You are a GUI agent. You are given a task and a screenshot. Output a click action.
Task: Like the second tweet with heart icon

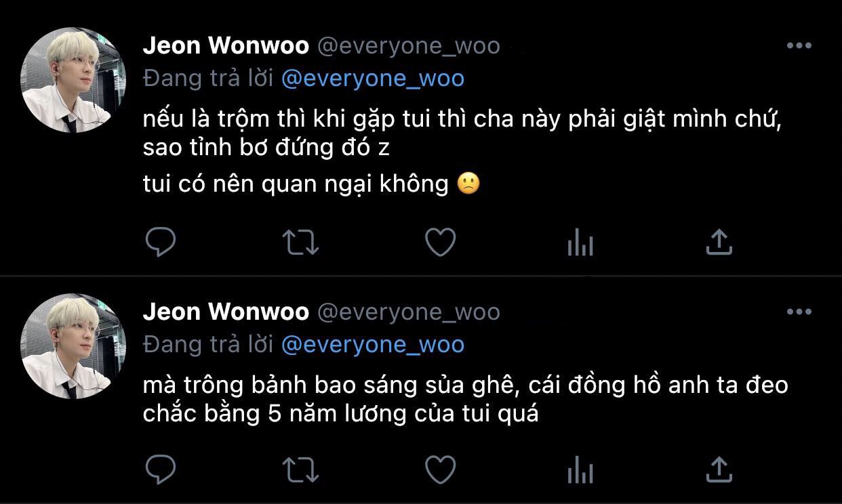[440, 469]
